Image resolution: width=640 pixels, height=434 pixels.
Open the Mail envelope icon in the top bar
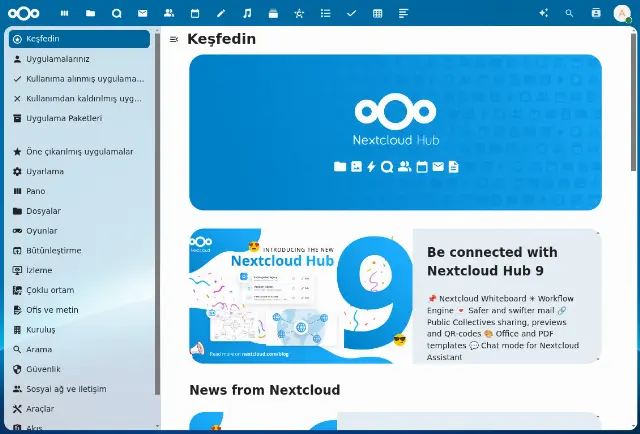coord(142,13)
